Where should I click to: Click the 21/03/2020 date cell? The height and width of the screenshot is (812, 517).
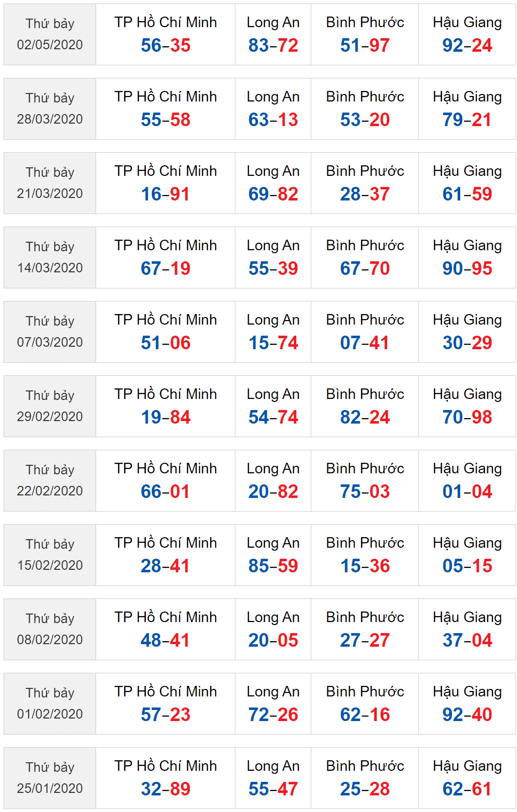click(50, 183)
